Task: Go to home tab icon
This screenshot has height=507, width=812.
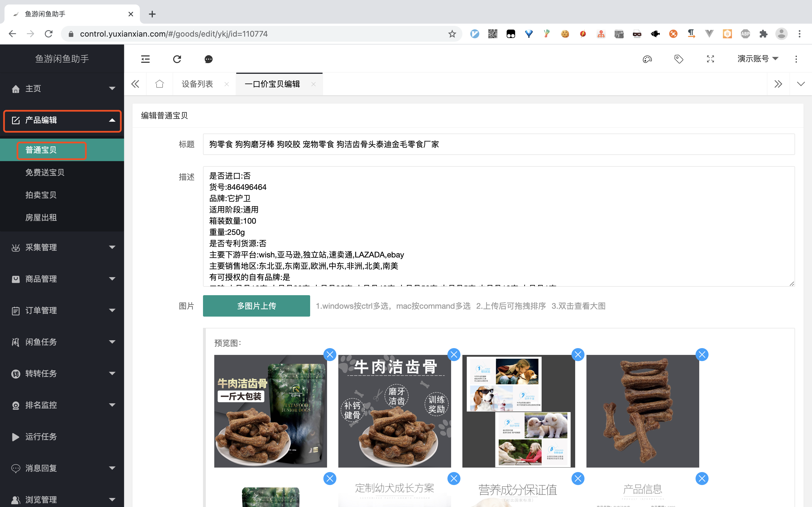Action: tap(159, 84)
